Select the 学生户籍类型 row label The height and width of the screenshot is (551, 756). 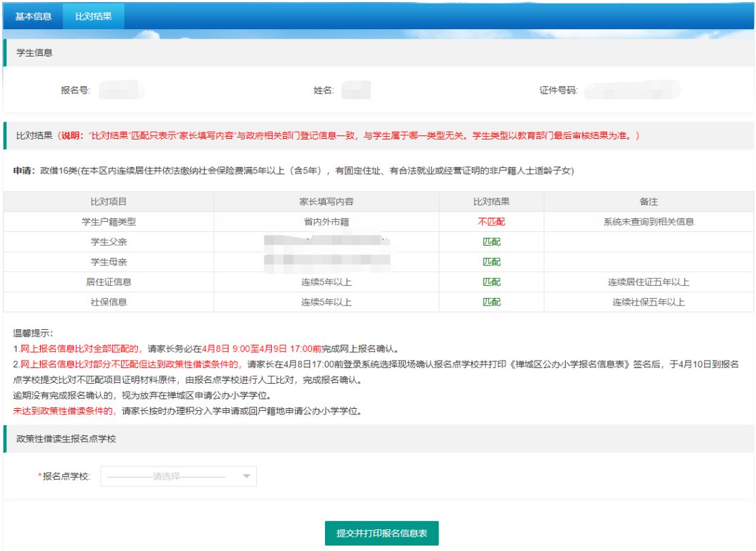[x=109, y=222]
